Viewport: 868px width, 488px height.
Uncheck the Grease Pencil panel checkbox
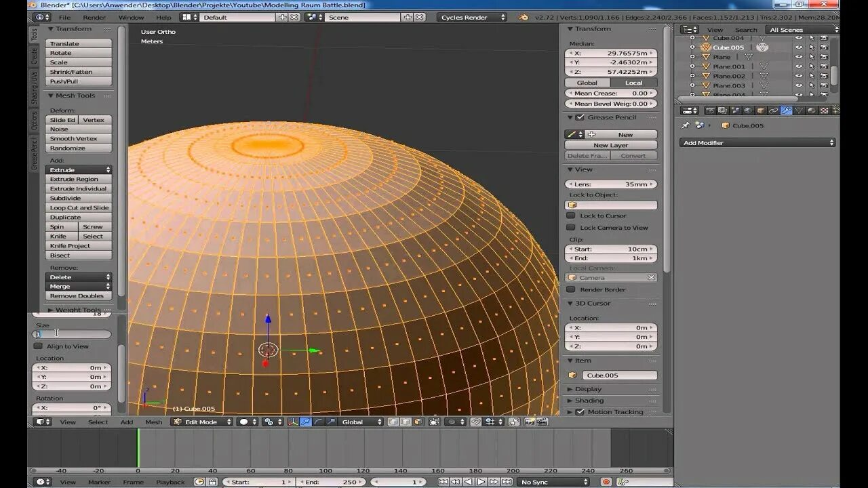tap(580, 117)
